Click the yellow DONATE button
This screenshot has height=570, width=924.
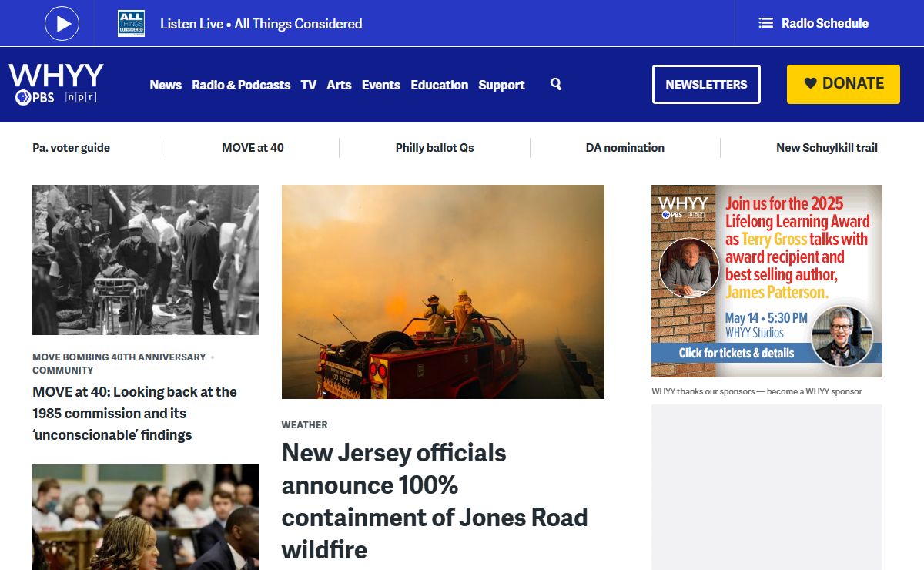[843, 84]
